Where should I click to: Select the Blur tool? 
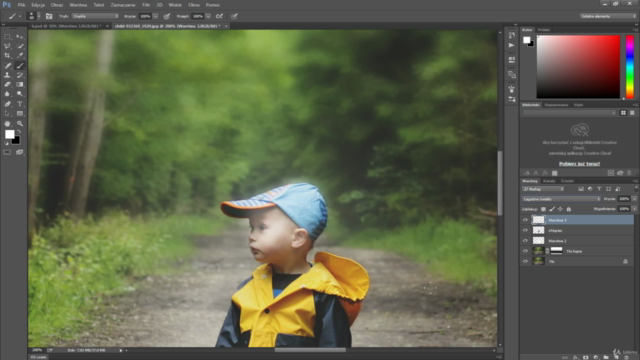point(7,94)
